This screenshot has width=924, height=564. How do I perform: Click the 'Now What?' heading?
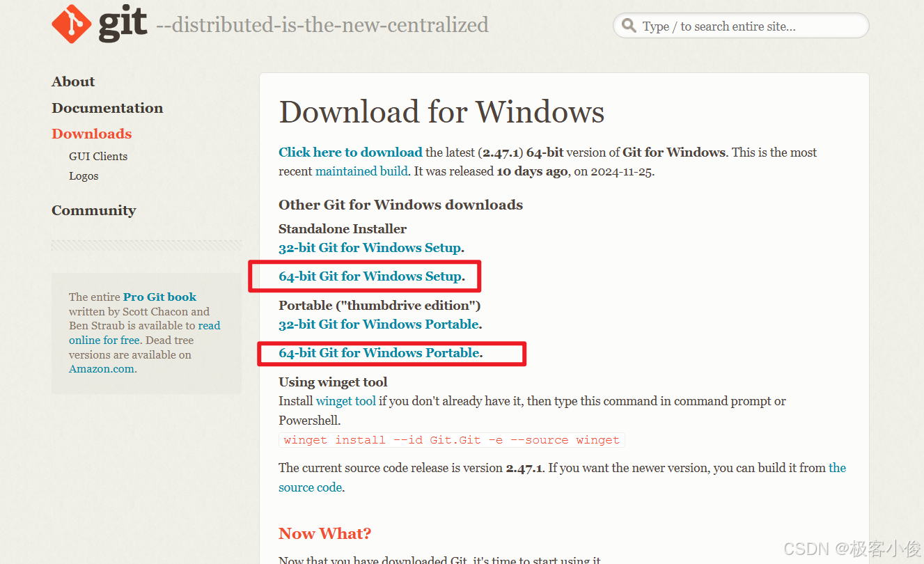click(x=325, y=533)
